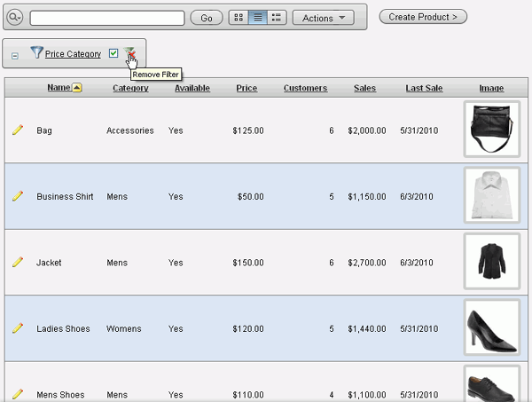Edit the Mens Shoes row pencil icon
Viewport: 532px width, 402px height.
tap(18, 394)
